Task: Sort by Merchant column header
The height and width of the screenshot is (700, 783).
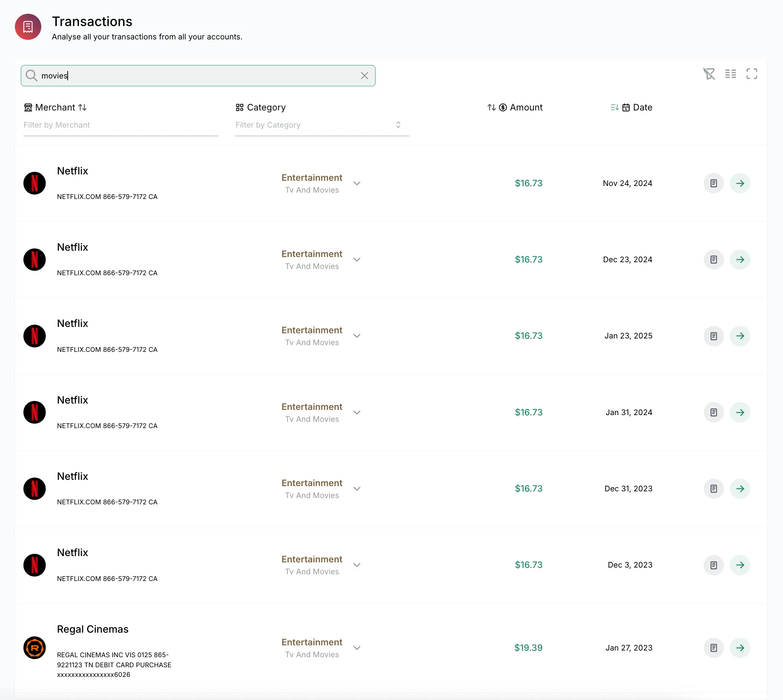Action: point(55,107)
